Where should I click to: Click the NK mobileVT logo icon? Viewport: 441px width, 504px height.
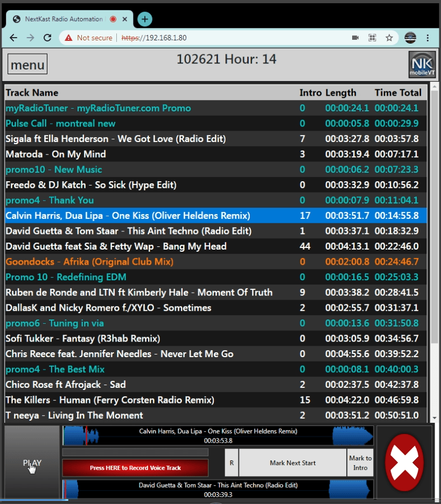422,63
